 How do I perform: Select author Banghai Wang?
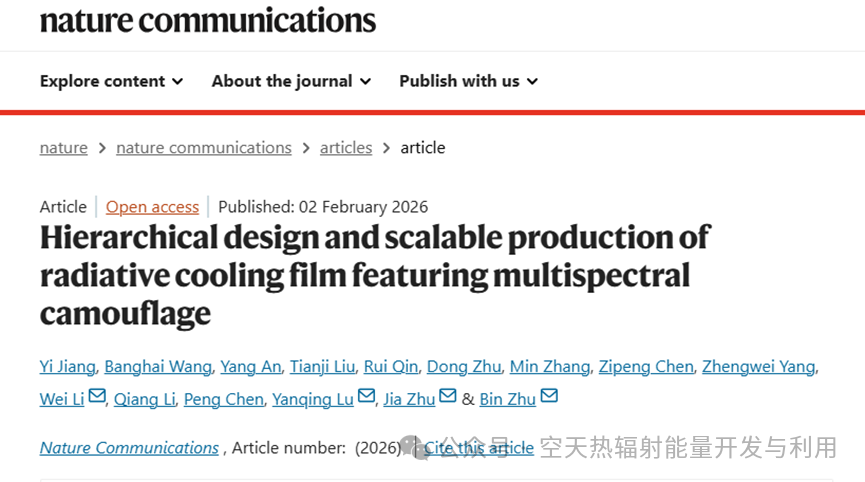click(x=159, y=366)
